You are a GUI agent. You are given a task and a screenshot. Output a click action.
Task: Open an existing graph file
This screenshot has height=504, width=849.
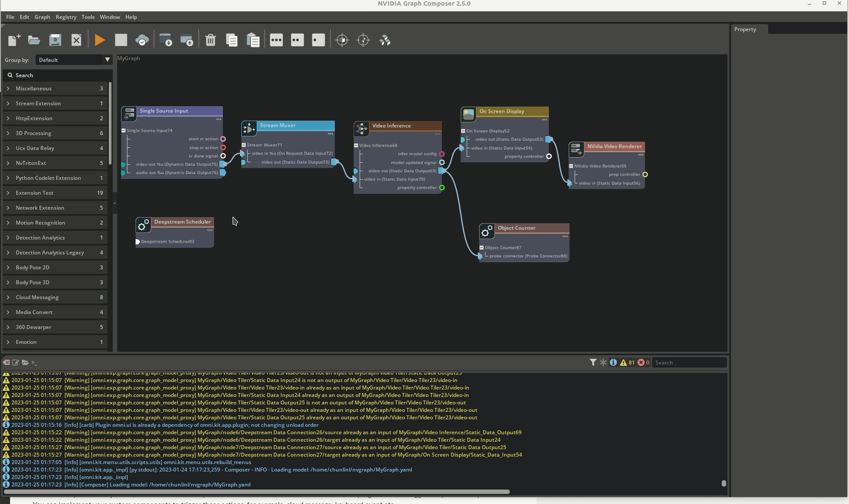click(34, 40)
